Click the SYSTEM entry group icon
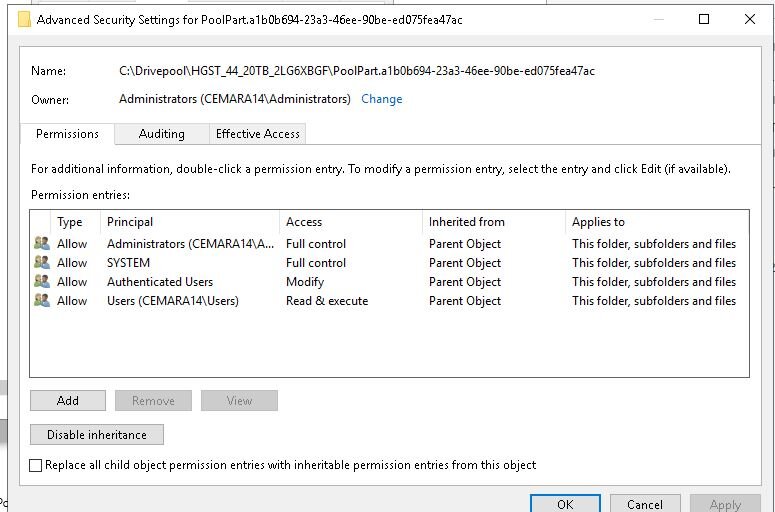775x512 pixels. (42, 262)
